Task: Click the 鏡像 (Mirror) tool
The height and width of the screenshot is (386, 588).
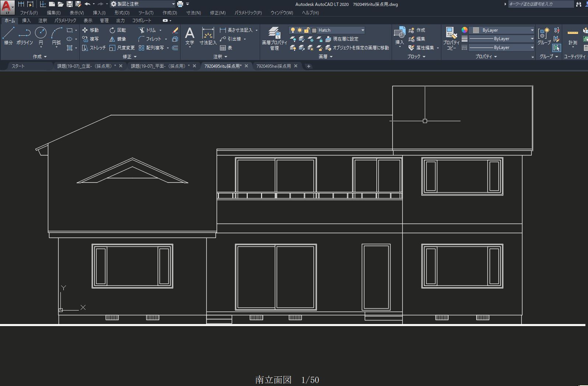Action: click(118, 39)
